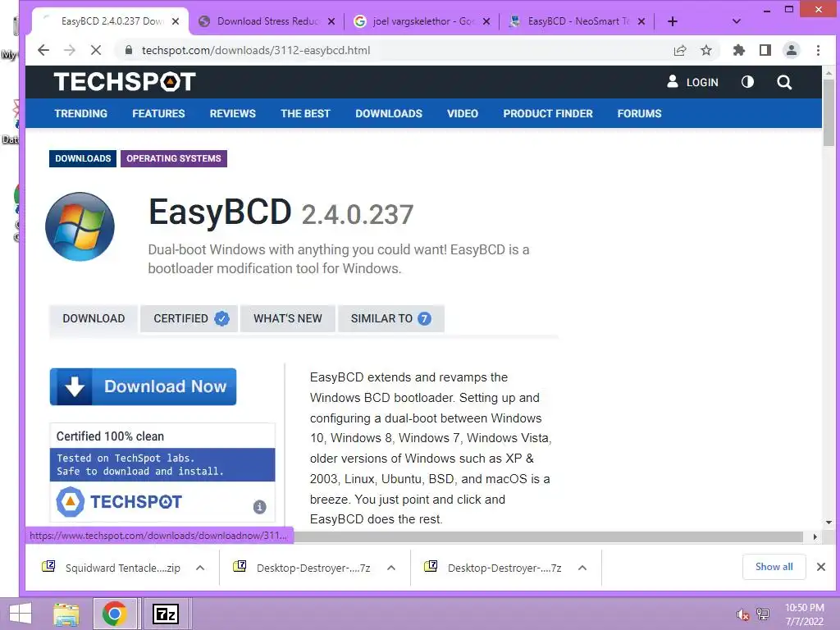Image resolution: width=840 pixels, height=630 pixels.
Task: Open the TRENDING menu
Action: pos(81,113)
